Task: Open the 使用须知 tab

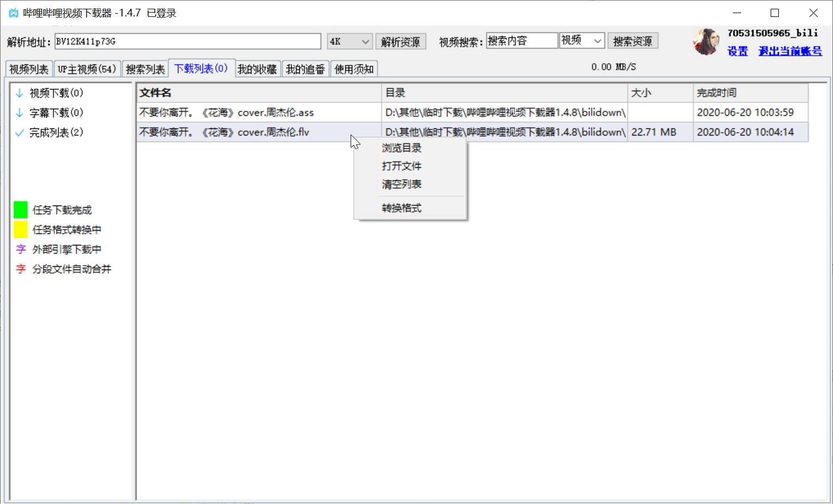Action: (x=354, y=69)
